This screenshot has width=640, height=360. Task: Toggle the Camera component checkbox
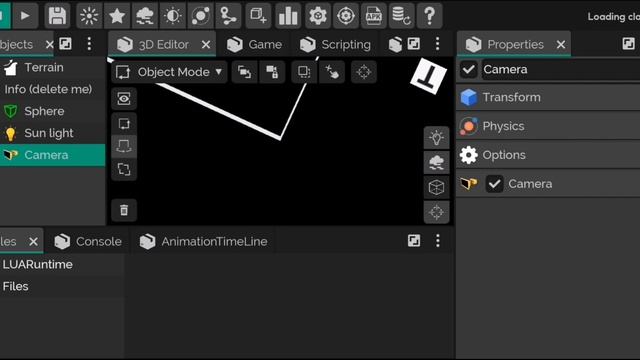(x=494, y=184)
